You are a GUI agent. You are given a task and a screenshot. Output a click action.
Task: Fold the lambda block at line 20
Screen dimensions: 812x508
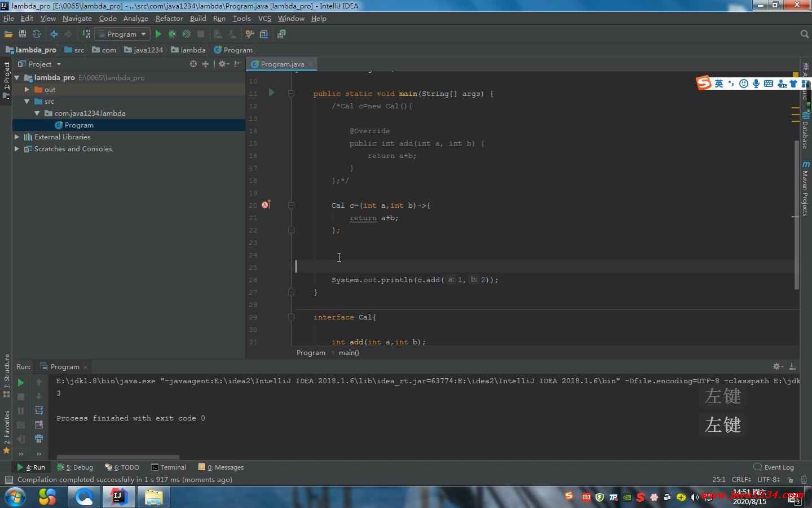[291, 205]
